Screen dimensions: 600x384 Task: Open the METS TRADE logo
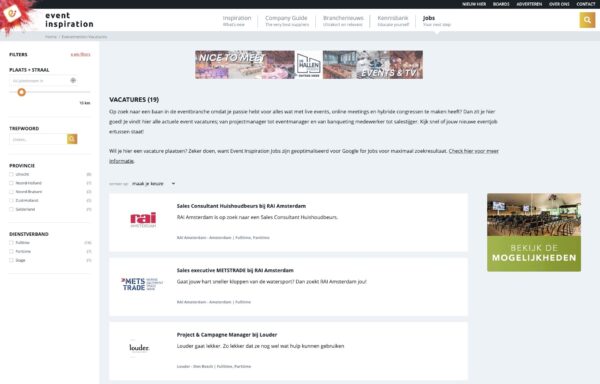142,284
